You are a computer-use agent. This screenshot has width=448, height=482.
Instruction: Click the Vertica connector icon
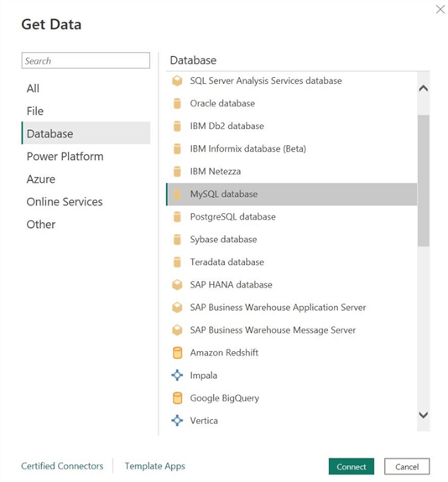[177, 421]
